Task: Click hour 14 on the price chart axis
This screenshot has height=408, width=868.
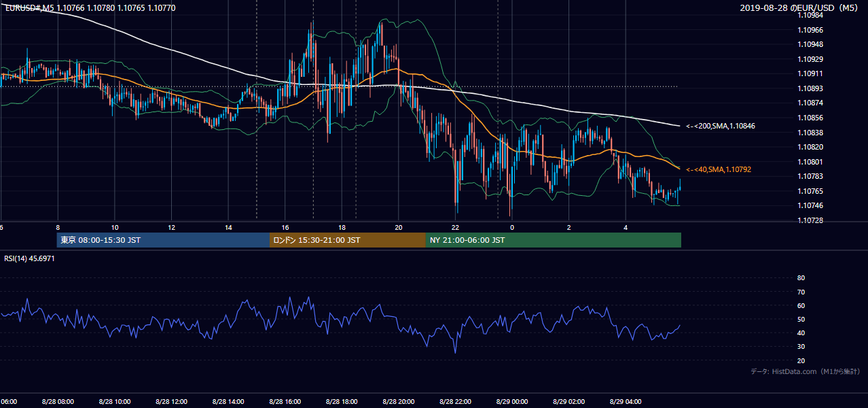Action: coord(228,228)
